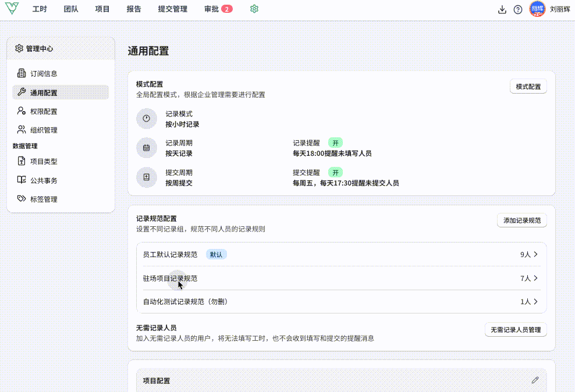Open the help question mark icon
Screen dimensions: 575x392
(517, 9)
